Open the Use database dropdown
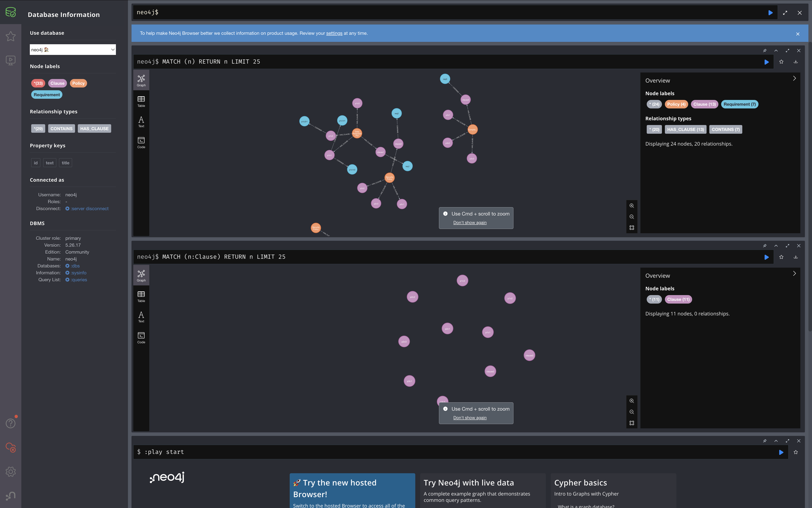The height and width of the screenshot is (508, 812). 72,50
